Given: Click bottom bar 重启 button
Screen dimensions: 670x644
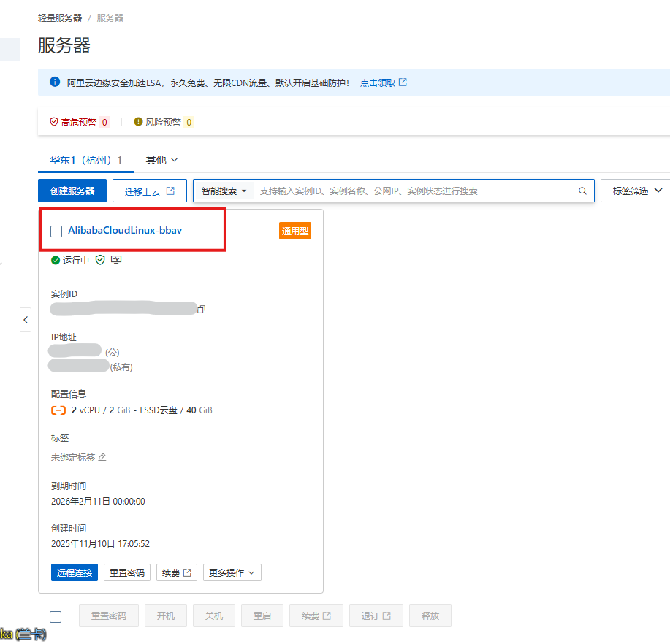Looking at the screenshot, I should (x=262, y=616).
